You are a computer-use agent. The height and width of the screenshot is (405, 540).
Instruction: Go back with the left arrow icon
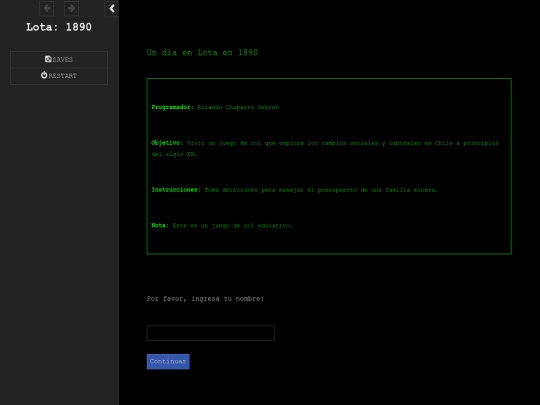click(46, 9)
